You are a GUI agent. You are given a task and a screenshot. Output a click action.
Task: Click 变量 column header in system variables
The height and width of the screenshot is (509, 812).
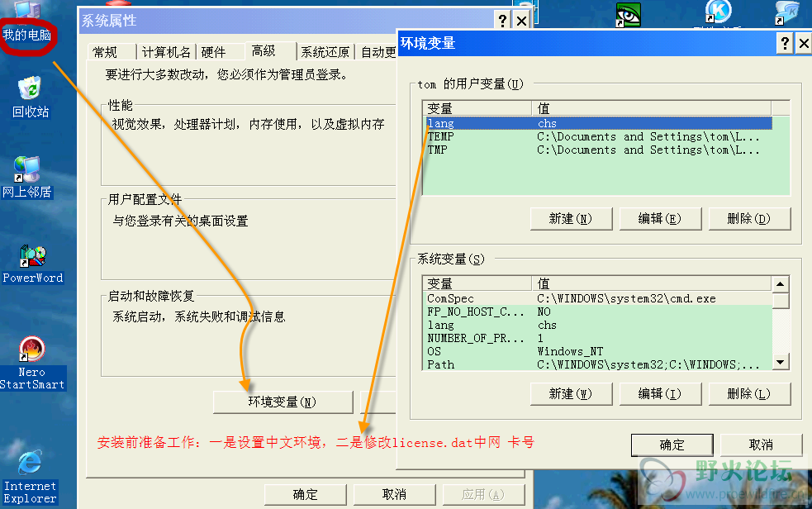click(477, 283)
